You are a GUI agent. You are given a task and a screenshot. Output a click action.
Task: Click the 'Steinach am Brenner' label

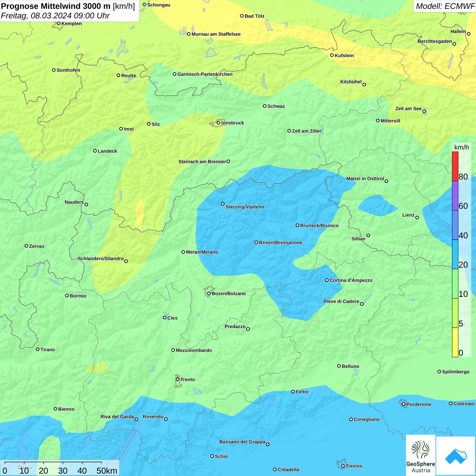[202, 161]
